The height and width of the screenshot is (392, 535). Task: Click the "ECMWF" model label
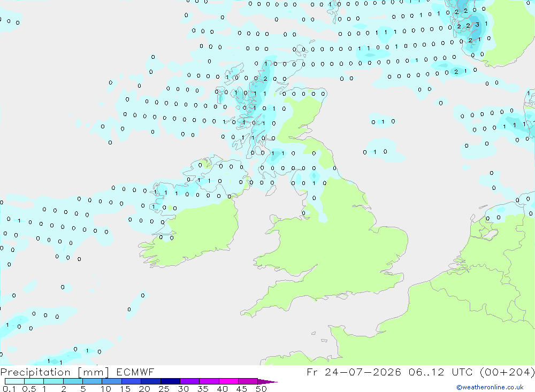coord(135,372)
